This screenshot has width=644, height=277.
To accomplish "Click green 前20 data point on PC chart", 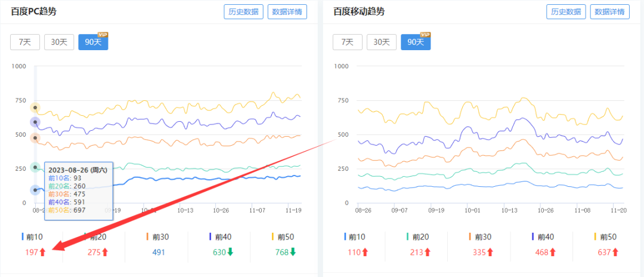I will tap(35, 167).
